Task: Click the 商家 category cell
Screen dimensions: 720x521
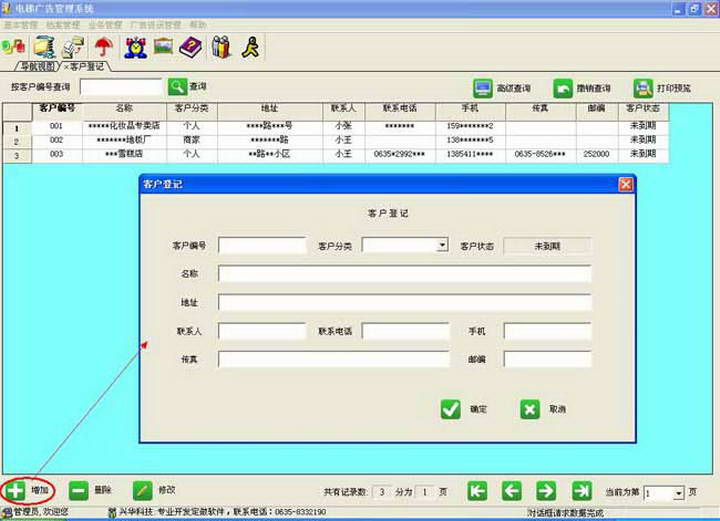Action: coord(191,140)
